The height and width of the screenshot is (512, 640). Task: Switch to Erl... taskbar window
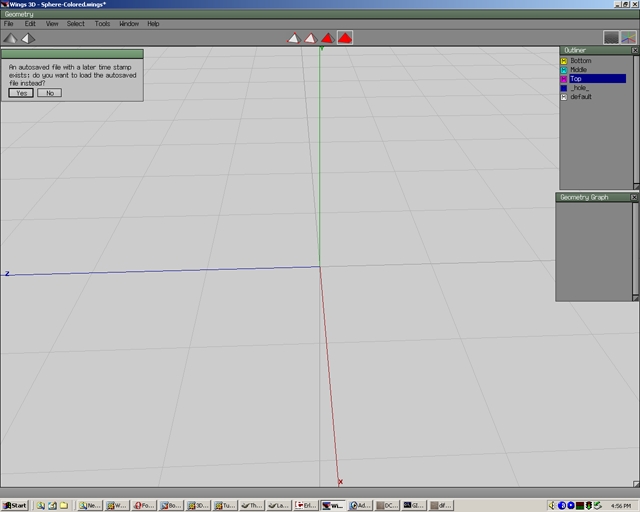point(305,505)
